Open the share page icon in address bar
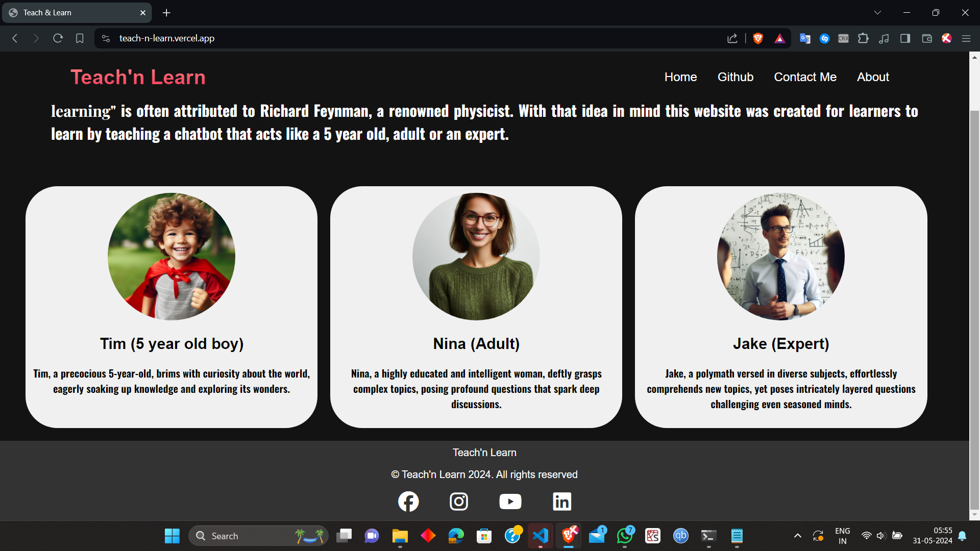 click(732, 38)
